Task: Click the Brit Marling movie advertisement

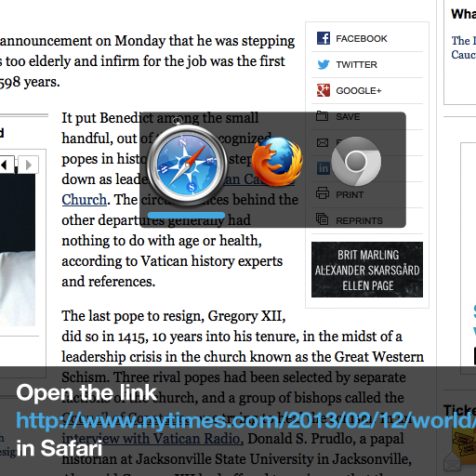Action: pyautogui.click(x=367, y=270)
